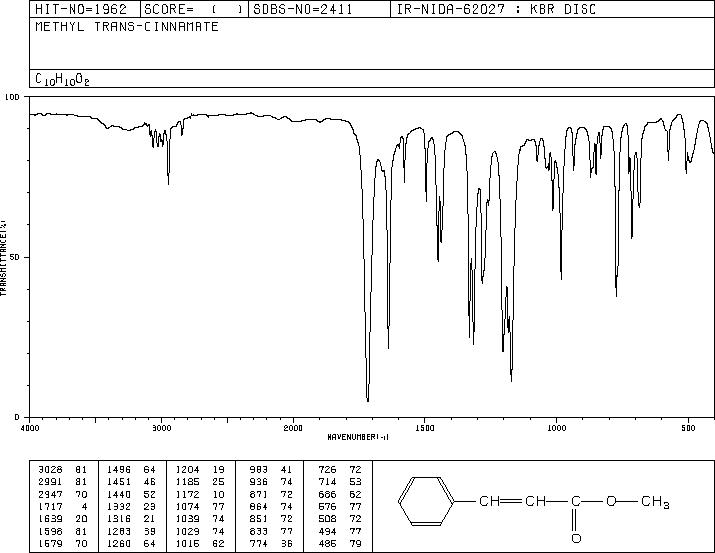The width and height of the screenshot is (715, 553).
Task: Click the 50 transmittance axis label
Action: [x=15, y=257]
